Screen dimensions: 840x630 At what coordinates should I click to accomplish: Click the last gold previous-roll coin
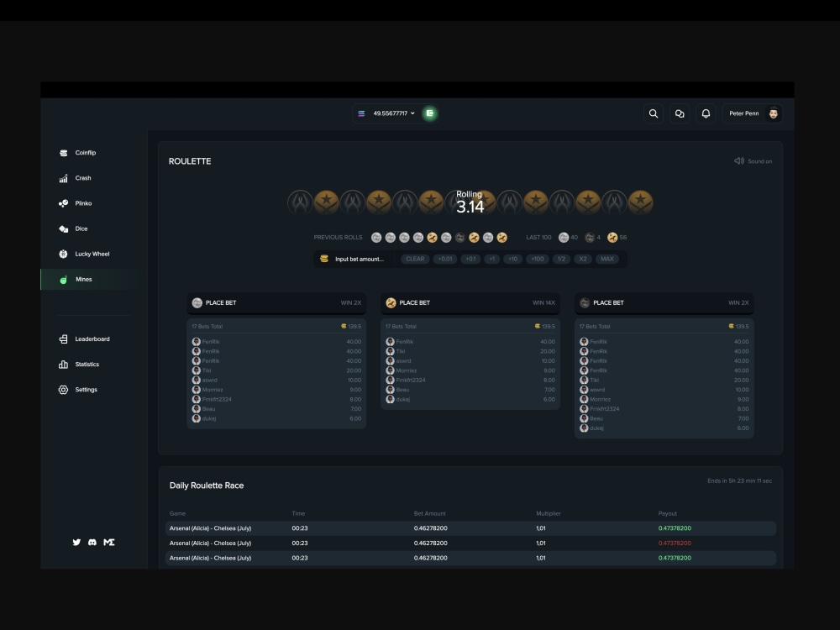502,238
